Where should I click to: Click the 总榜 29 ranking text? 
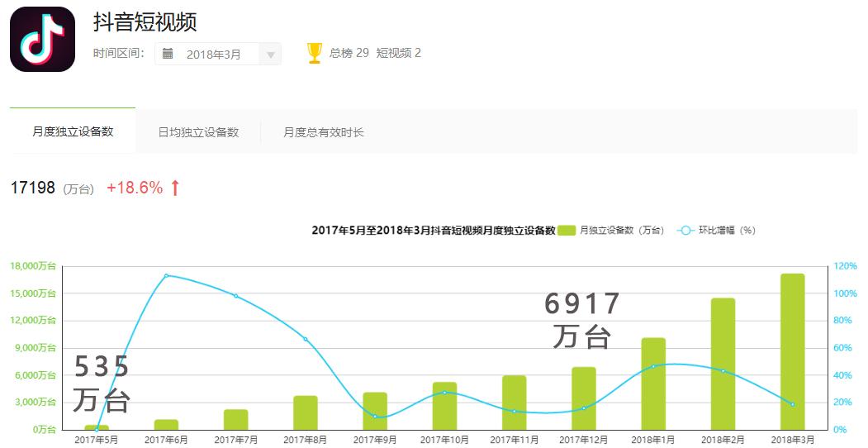[349, 53]
